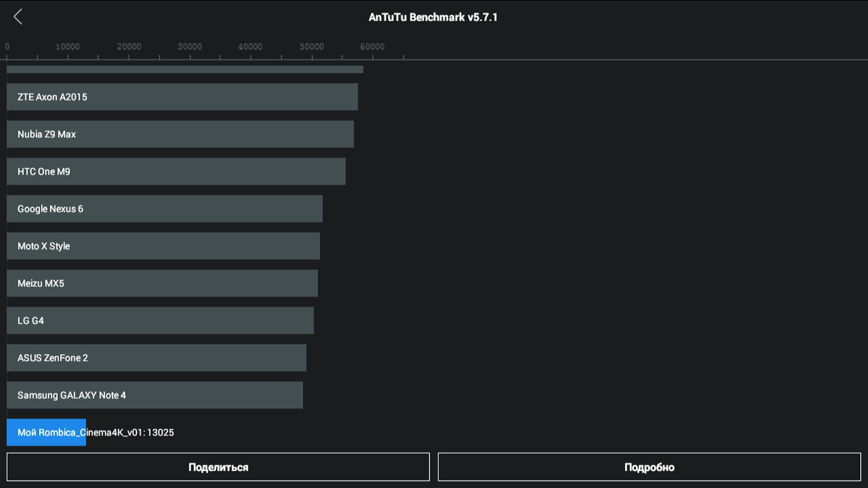This screenshot has height=488, width=868.
Task: Click the AnTuTu Benchmark v5.7.1 title
Action: [433, 17]
